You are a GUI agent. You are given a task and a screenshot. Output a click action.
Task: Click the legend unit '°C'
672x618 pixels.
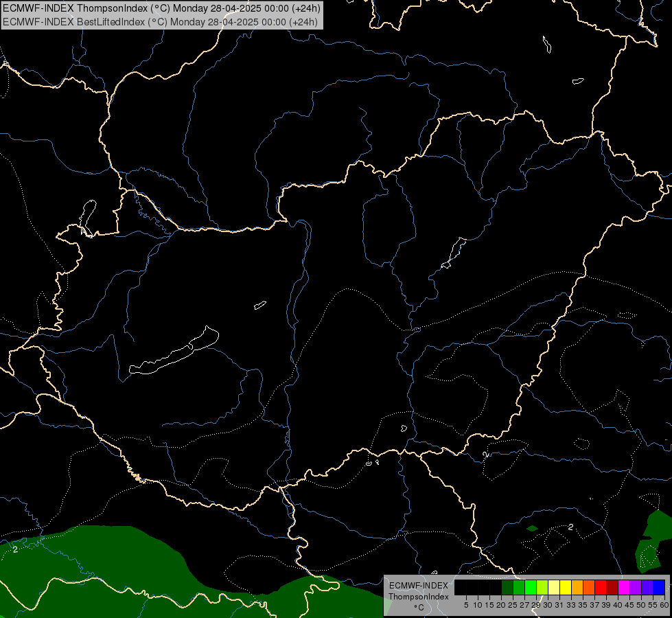tap(418, 608)
